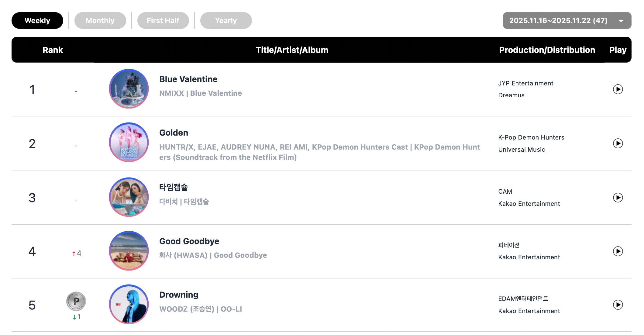The width and height of the screenshot is (644, 335).
Task: Play the Blue Valentine track
Action: (x=618, y=89)
